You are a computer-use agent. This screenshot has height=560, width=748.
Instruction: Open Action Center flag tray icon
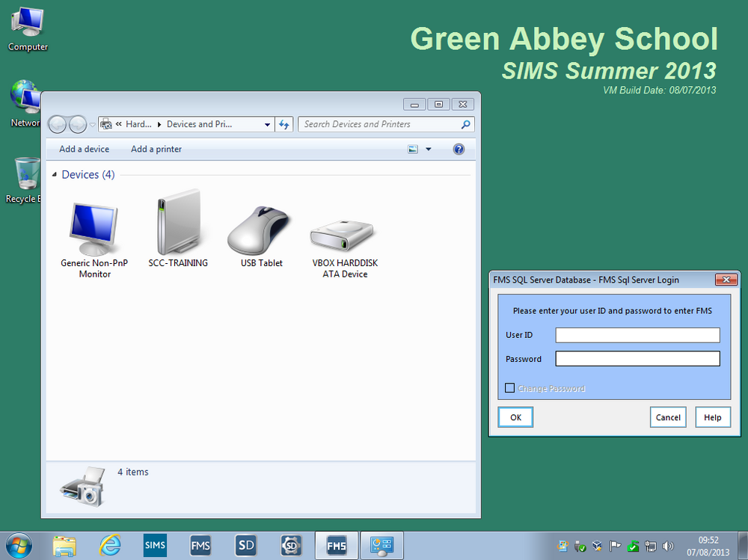point(616,546)
